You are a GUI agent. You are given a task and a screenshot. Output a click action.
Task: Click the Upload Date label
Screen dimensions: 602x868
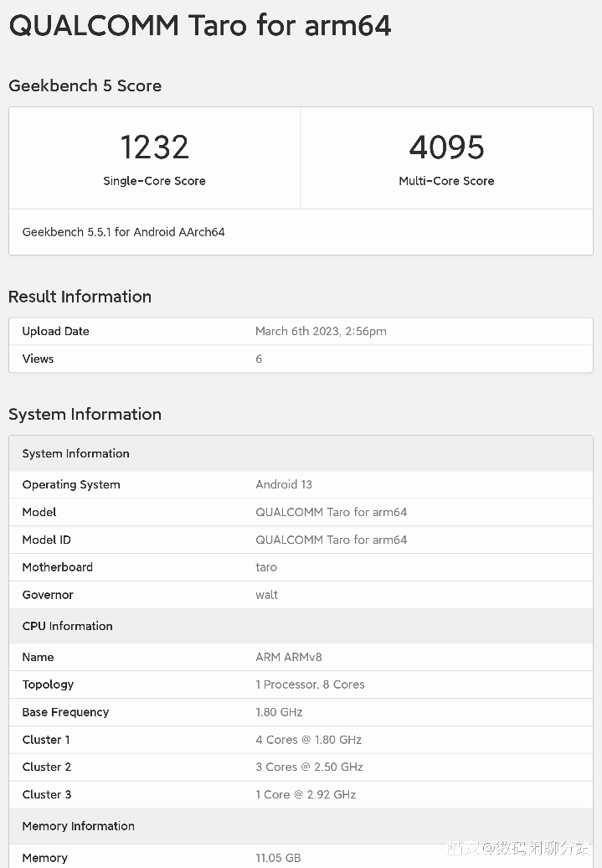click(55, 331)
